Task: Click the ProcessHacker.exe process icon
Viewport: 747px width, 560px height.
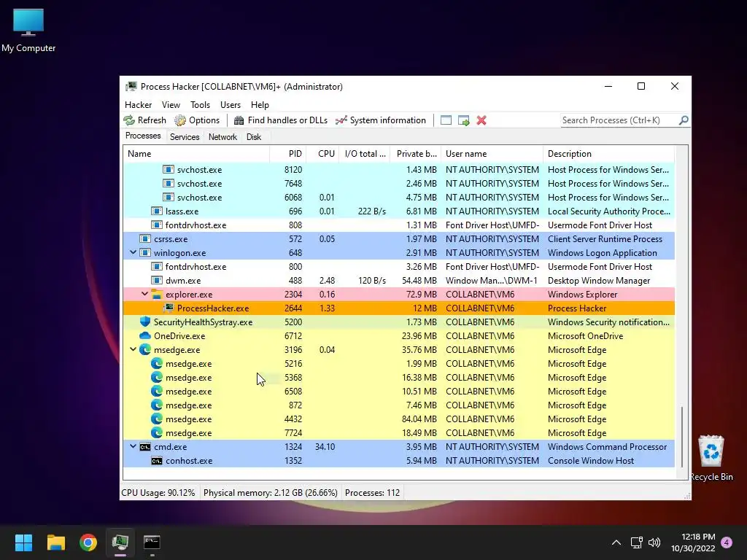Action: pos(169,308)
